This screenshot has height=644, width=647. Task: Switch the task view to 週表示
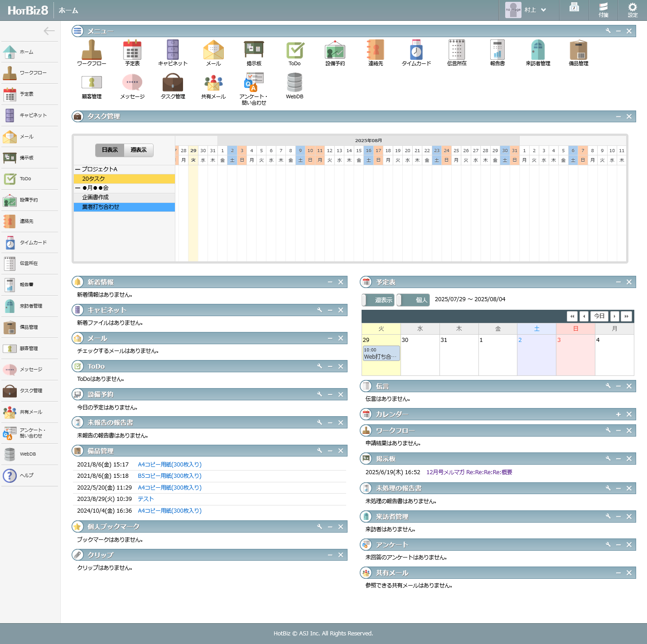(139, 150)
